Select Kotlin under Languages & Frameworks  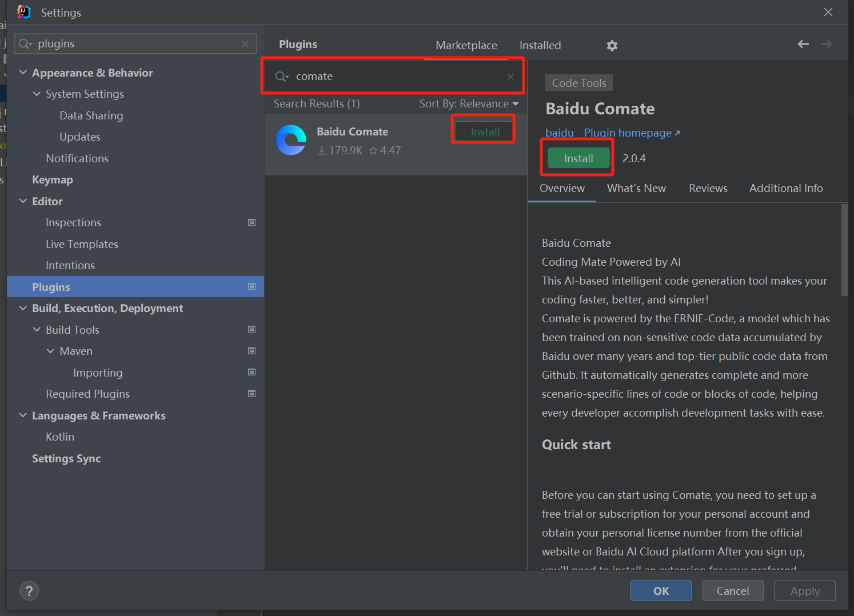point(60,437)
